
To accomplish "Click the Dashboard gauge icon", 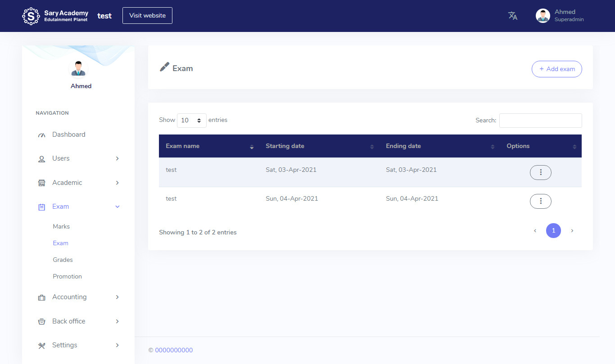I will [x=42, y=135].
